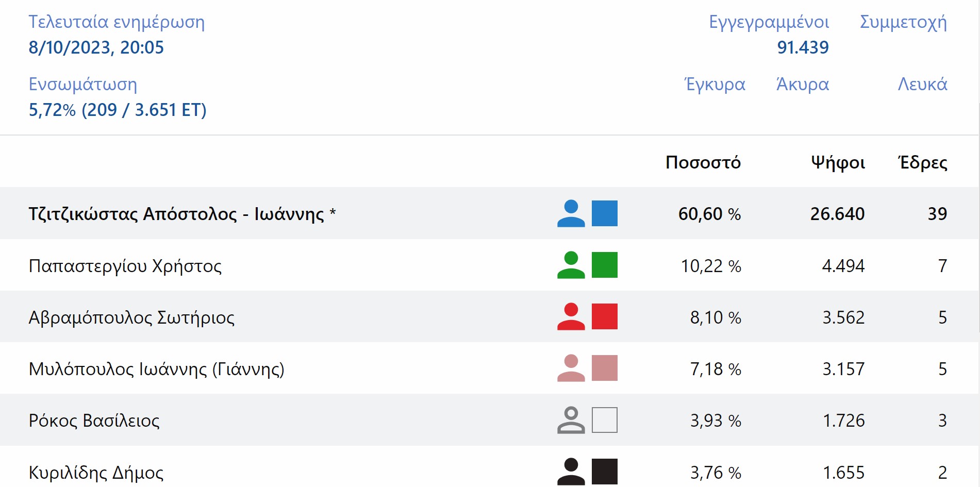Image resolution: width=980 pixels, height=487 pixels.
Task: Select the black color square for Κυριλίδης
Action: [604, 471]
